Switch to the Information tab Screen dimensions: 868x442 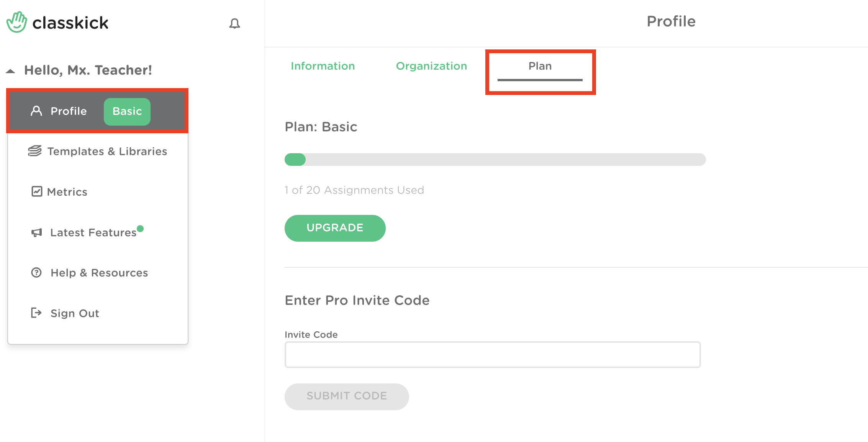tap(323, 66)
